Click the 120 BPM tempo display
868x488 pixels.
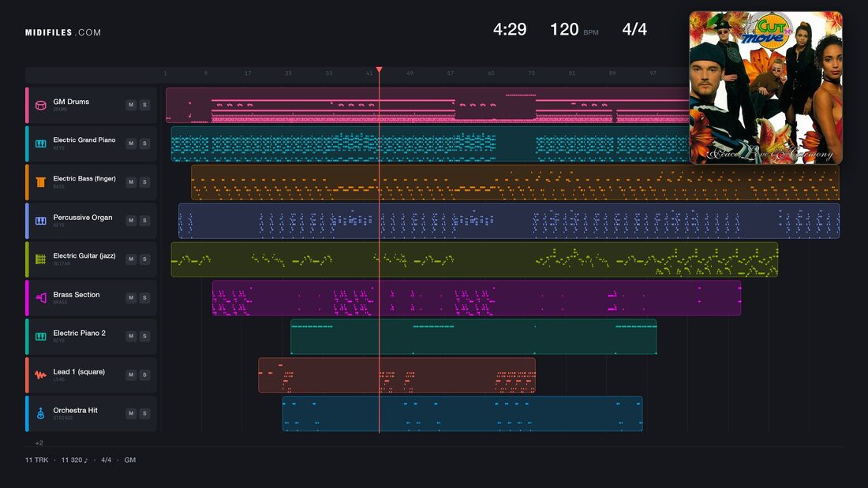[574, 29]
